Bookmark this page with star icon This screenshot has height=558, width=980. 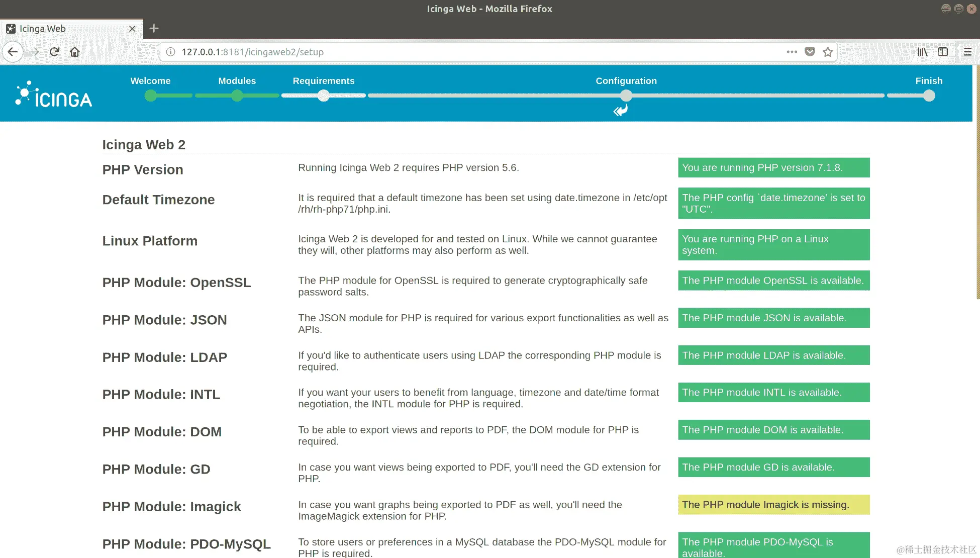pyautogui.click(x=828, y=52)
